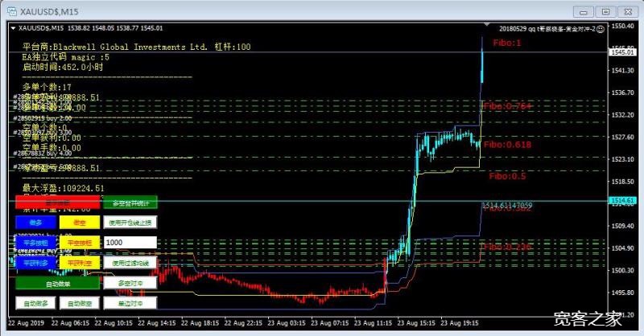Click the Fibo:1 level label
This screenshot has height=336, width=644.
click(x=507, y=43)
